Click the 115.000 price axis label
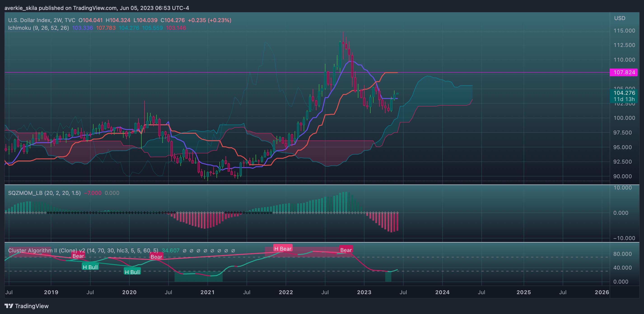Viewport: 644px width, 314px height. (624, 30)
